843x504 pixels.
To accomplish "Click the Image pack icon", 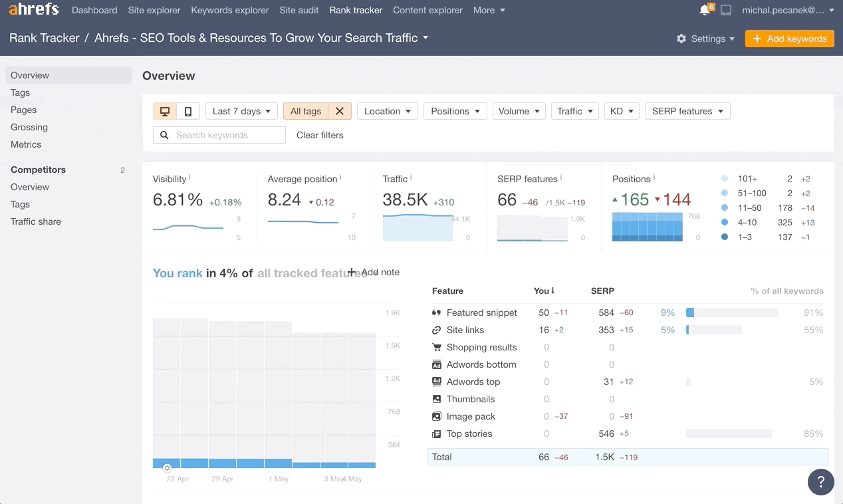I will click(x=437, y=416).
